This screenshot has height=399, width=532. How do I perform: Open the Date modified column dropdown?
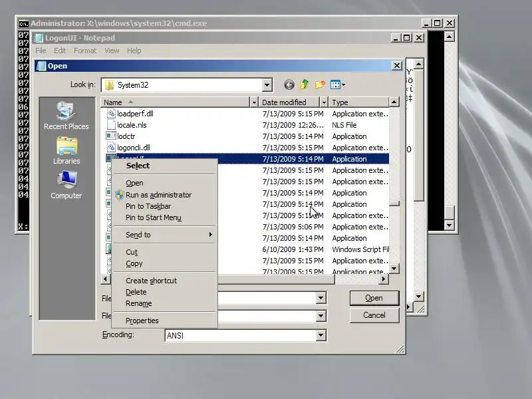coord(324,102)
